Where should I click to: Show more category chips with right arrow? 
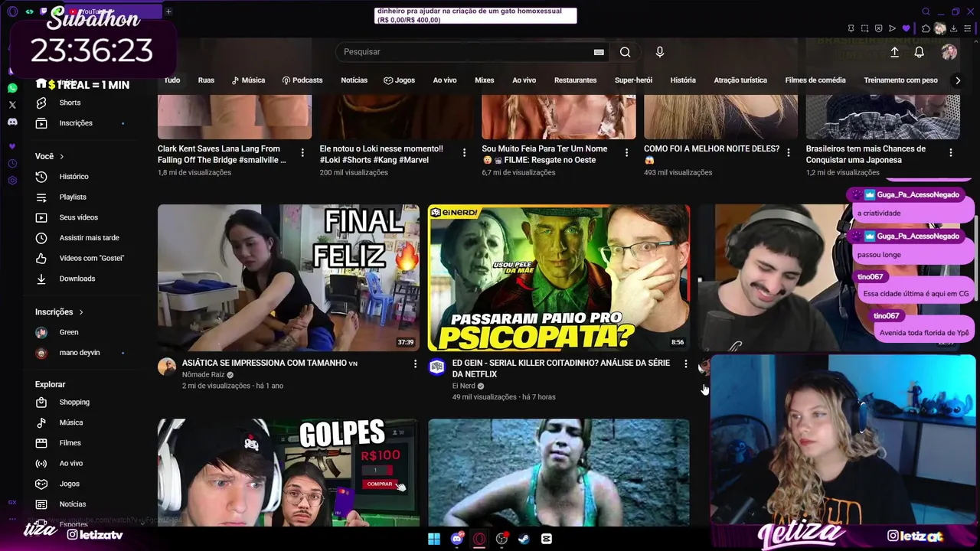957,80
